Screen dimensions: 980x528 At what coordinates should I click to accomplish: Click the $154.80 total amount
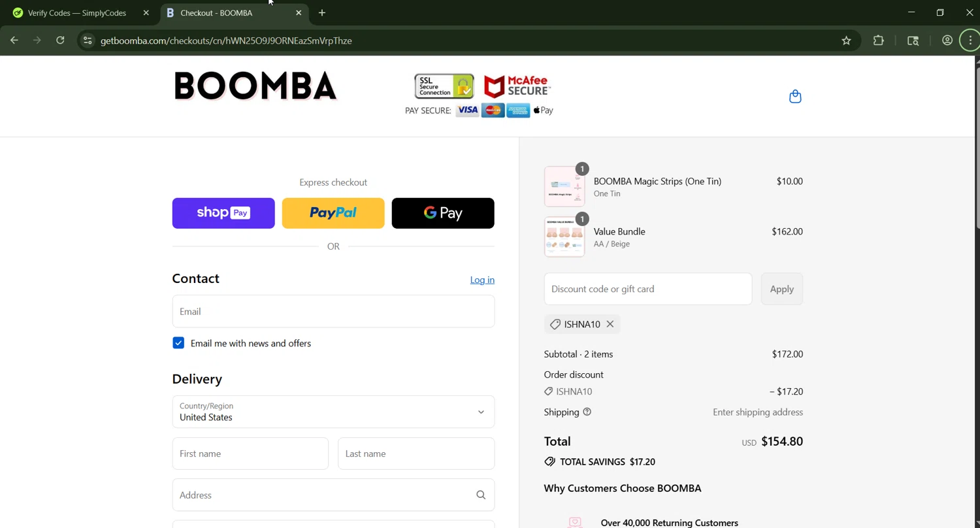click(782, 442)
